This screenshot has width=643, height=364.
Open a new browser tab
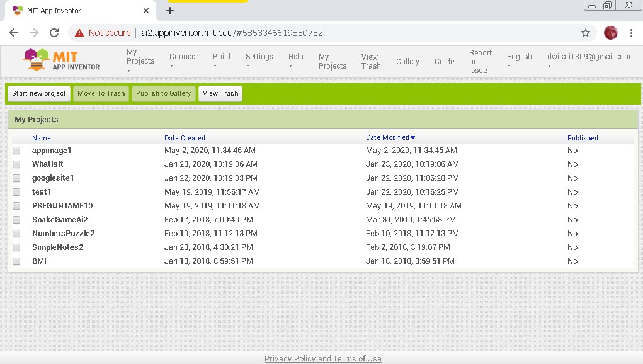[170, 11]
